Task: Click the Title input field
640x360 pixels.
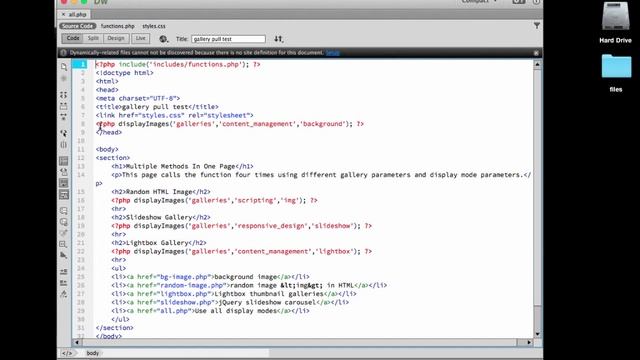Action: 228,39
